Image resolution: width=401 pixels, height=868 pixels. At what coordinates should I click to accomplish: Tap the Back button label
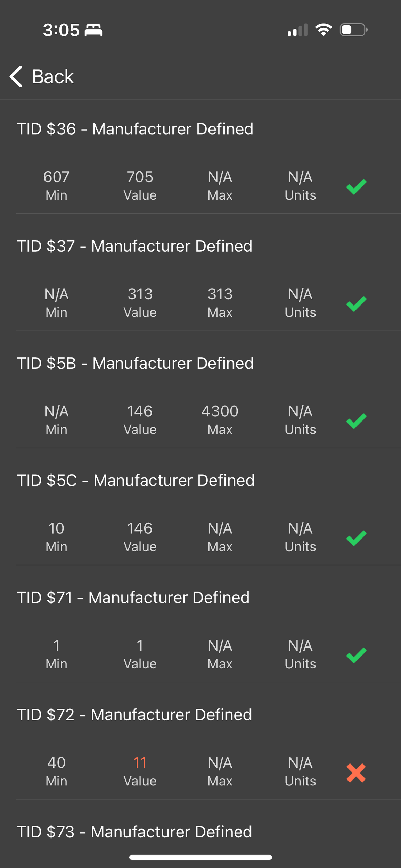pos(53,76)
